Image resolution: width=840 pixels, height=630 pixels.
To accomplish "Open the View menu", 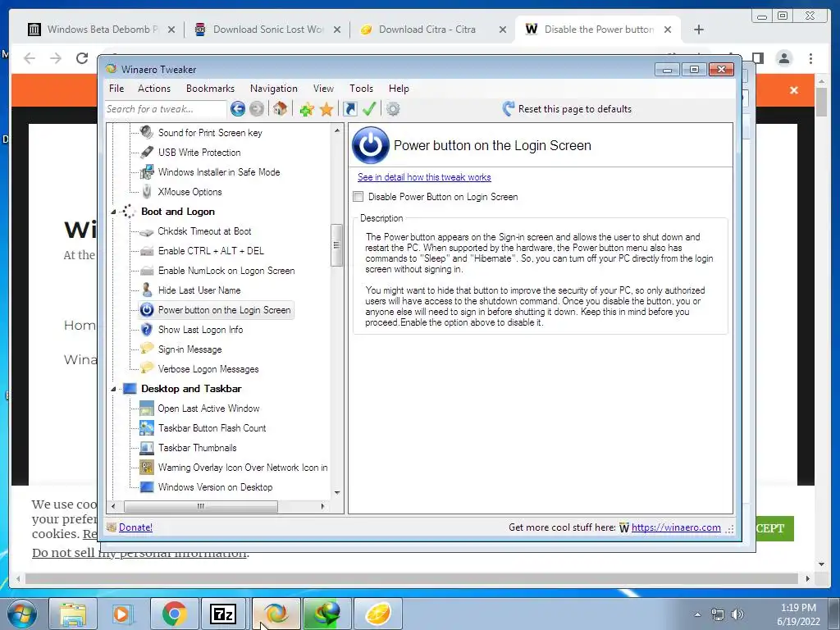I will coord(323,89).
